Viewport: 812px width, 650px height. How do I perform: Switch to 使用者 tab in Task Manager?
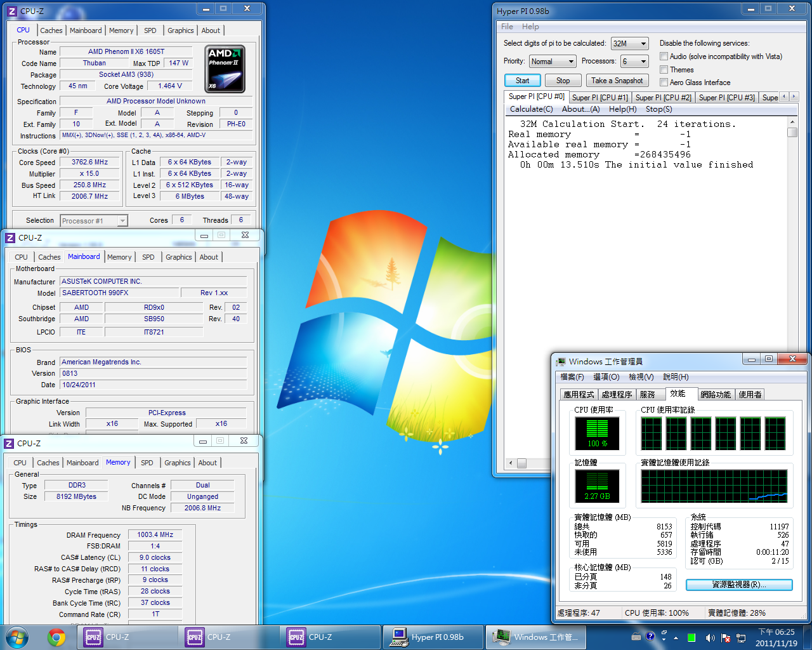(750, 394)
